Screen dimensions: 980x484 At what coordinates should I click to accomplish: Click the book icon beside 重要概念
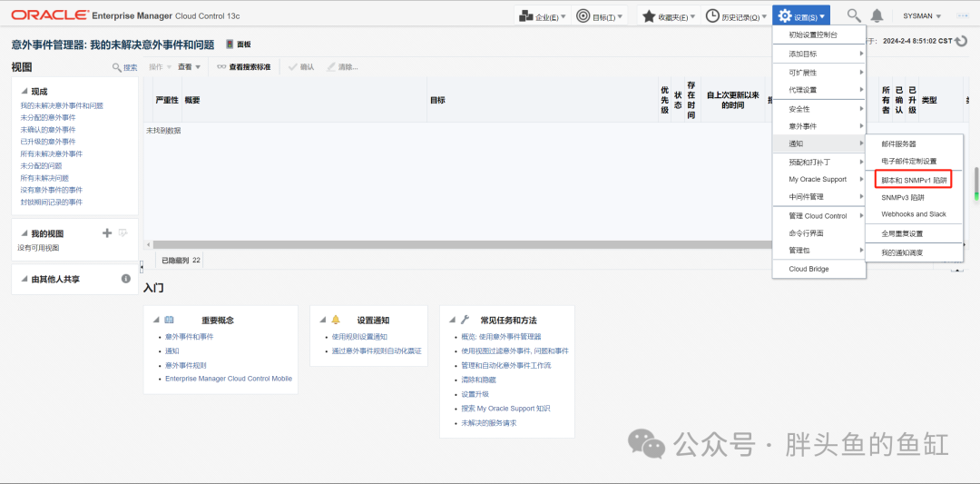pos(170,320)
